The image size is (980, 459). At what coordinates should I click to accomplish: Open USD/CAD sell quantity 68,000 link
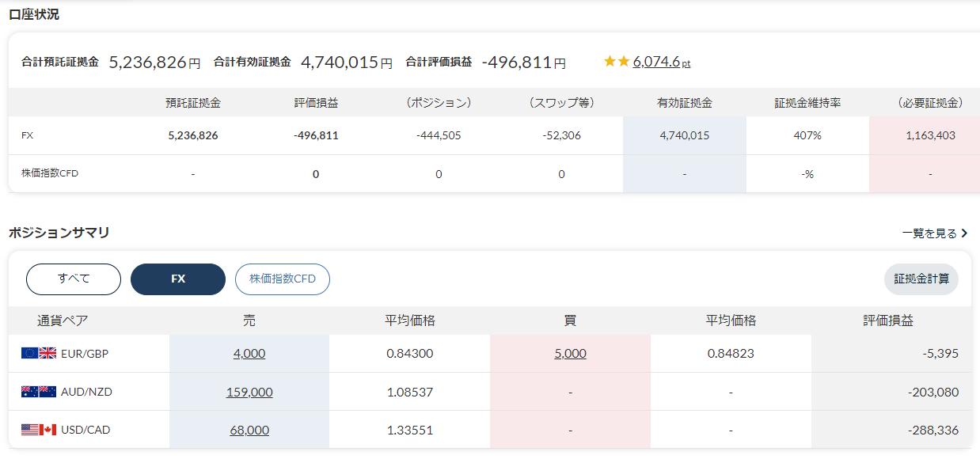coord(249,430)
